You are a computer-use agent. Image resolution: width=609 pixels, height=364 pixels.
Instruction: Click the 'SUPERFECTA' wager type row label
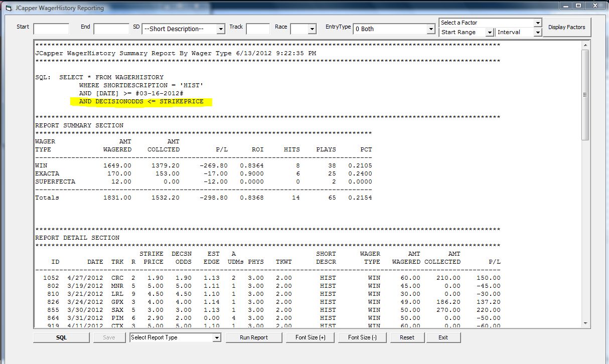[x=55, y=181]
